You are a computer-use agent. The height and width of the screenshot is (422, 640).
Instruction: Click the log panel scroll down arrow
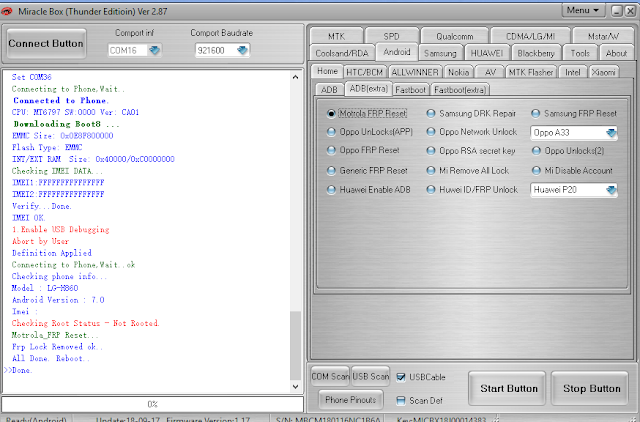296,386
